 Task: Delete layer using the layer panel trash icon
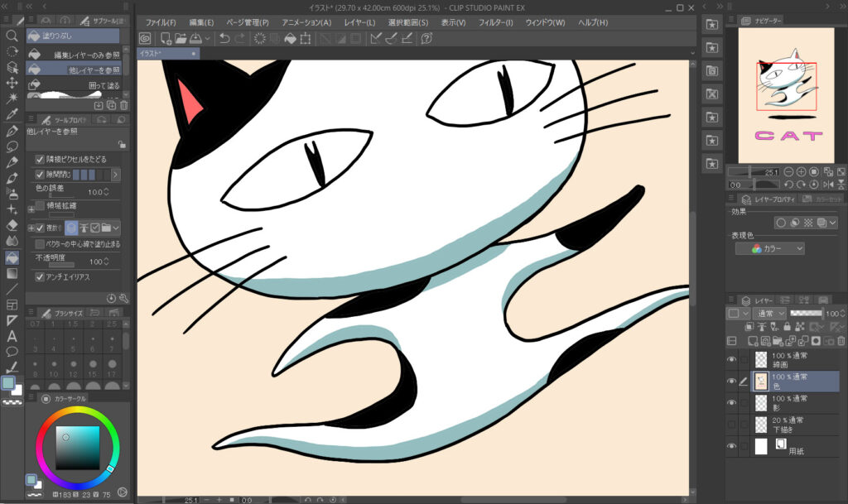pos(841,341)
